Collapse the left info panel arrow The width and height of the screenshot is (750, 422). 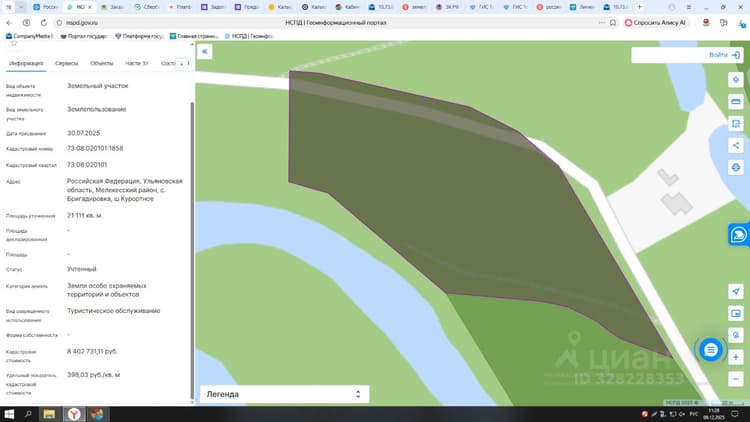(205, 52)
